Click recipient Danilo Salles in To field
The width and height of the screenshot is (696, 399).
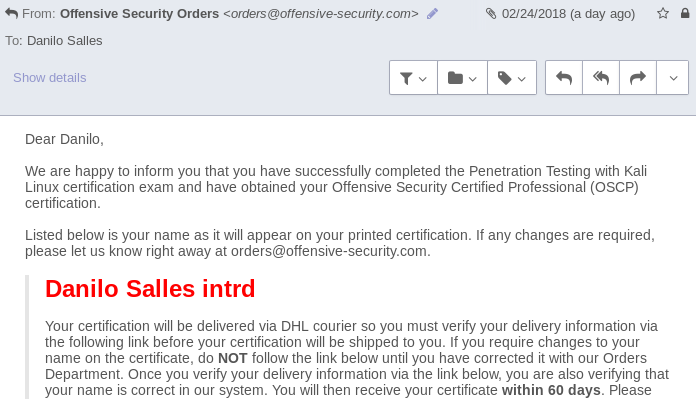[64, 41]
